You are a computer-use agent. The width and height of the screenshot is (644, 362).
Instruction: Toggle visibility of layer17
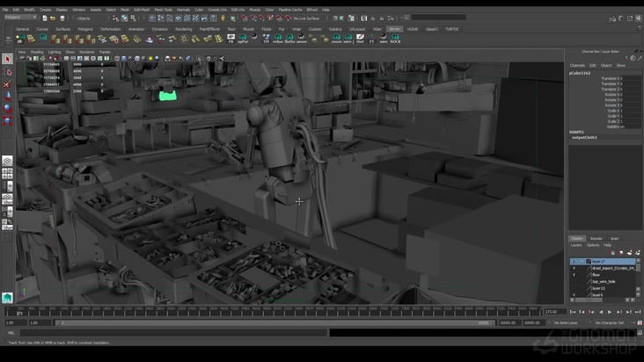574,261
